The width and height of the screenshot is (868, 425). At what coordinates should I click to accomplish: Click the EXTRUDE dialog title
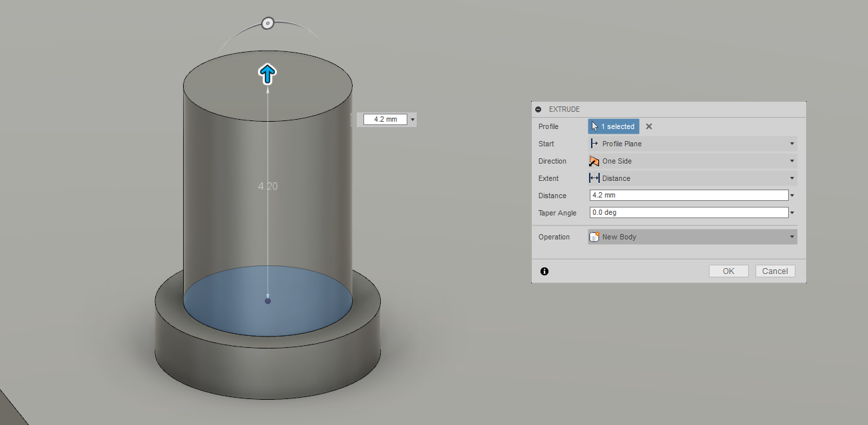564,109
